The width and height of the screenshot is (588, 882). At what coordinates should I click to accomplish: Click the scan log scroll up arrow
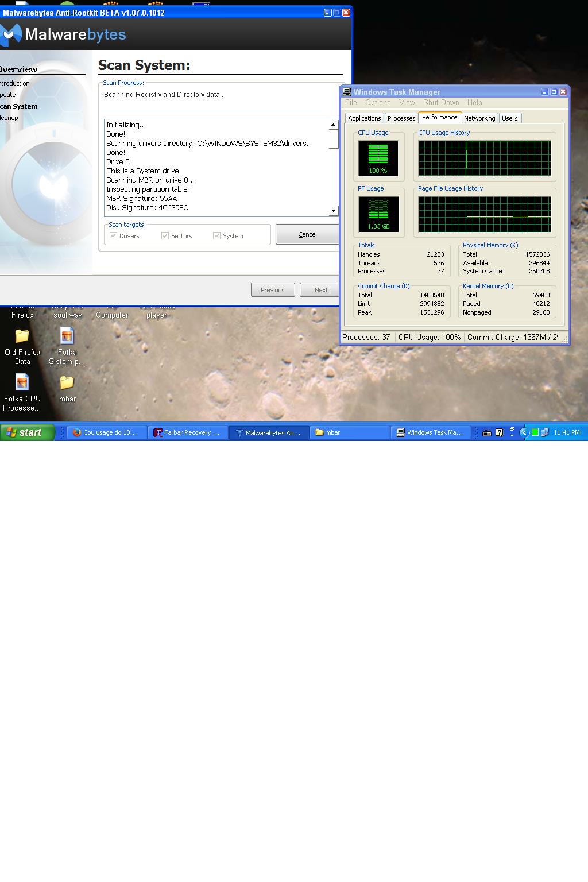click(333, 125)
